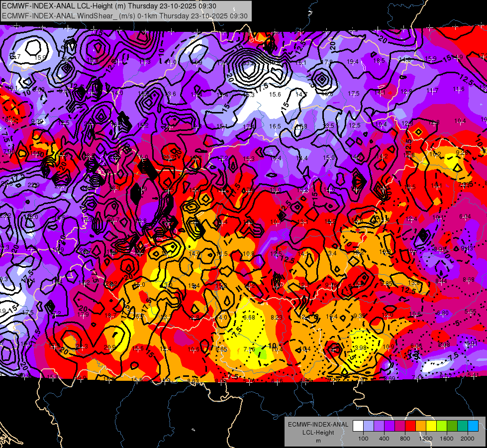Click the legend tick label 800
The width and height of the screenshot is (487, 448).
[405, 439]
